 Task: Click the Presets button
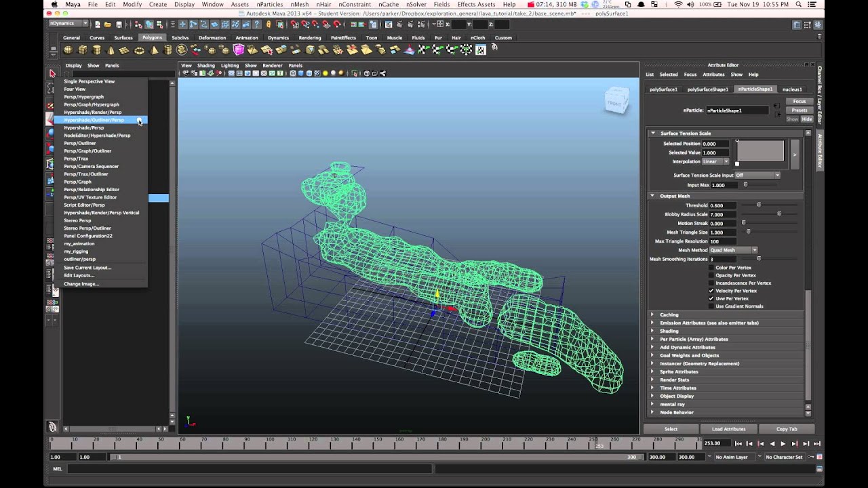pos(800,110)
